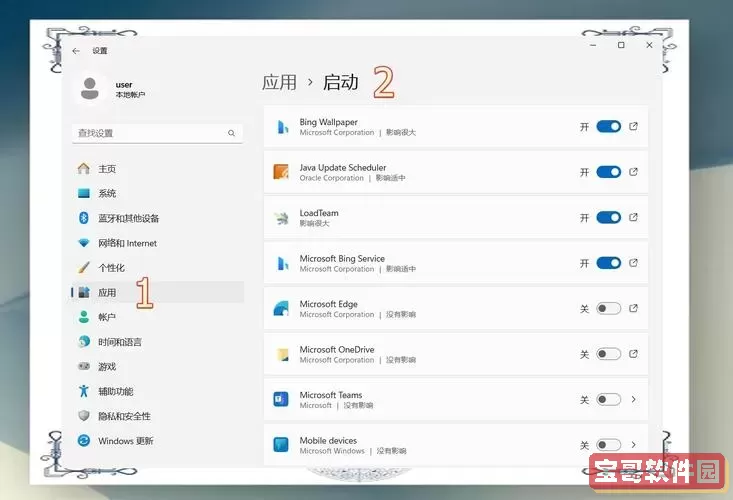Open external link icon for Microsoft Edge
733x500 pixels.
tap(633, 308)
